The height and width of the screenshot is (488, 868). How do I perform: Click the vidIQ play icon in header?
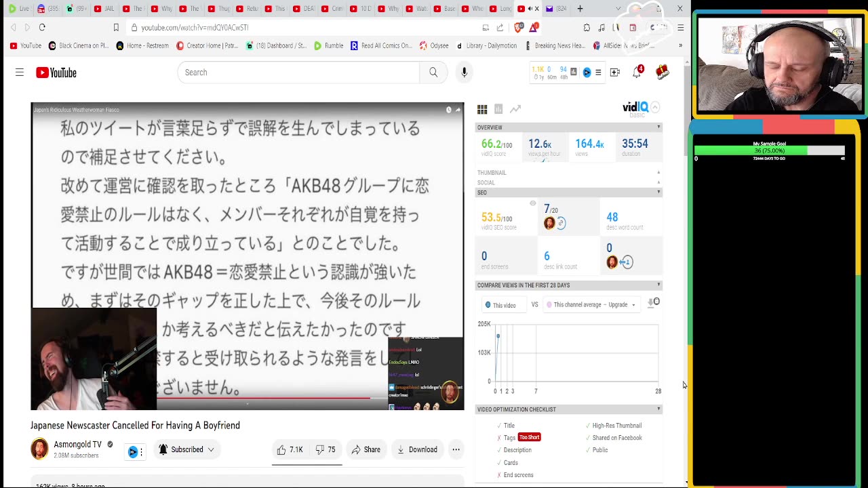click(x=587, y=73)
